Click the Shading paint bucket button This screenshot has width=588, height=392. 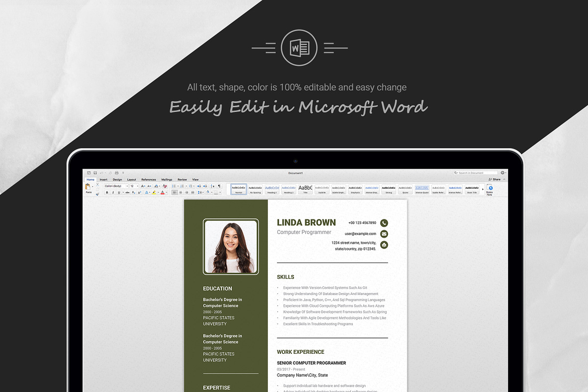[208, 192]
